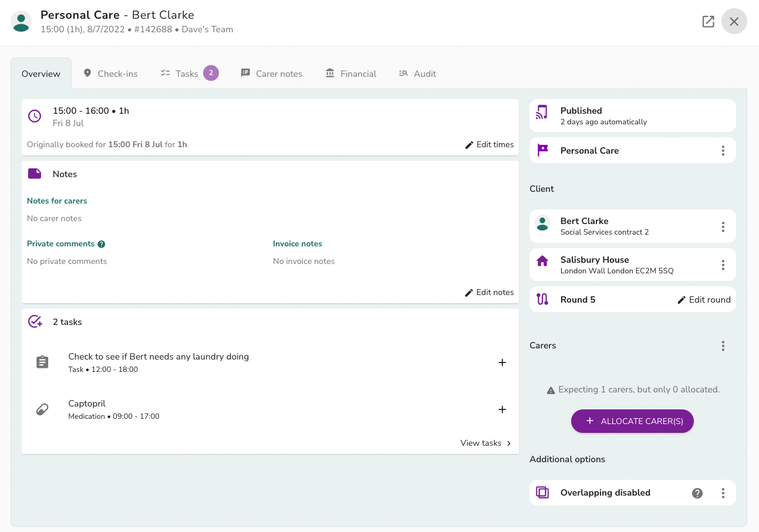Switch to the Check-ins tab
Image resolution: width=759 pixels, height=532 pixels.
110,73
